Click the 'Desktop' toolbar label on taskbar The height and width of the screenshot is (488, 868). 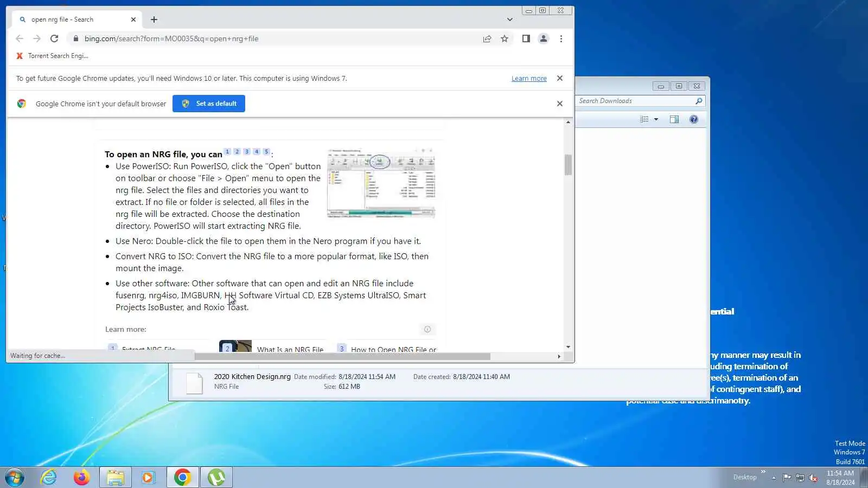coord(745,477)
